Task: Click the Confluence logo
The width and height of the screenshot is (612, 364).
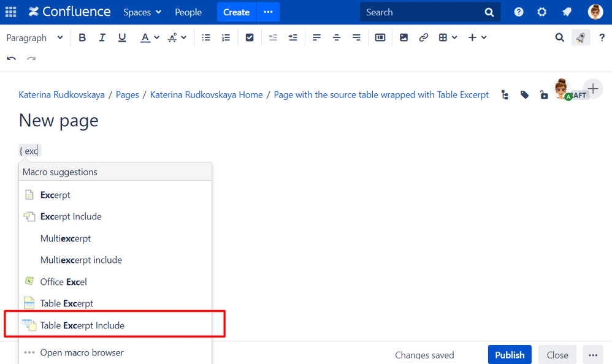Action: click(x=69, y=12)
